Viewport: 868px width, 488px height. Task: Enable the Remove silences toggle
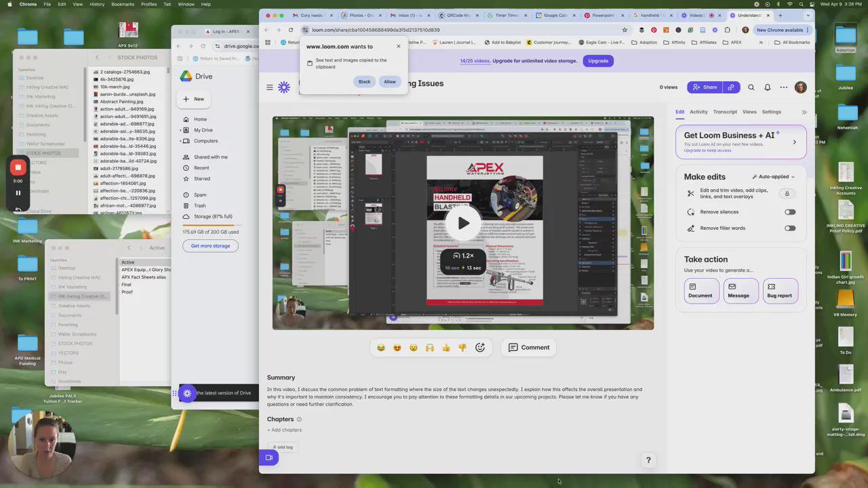(790, 212)
